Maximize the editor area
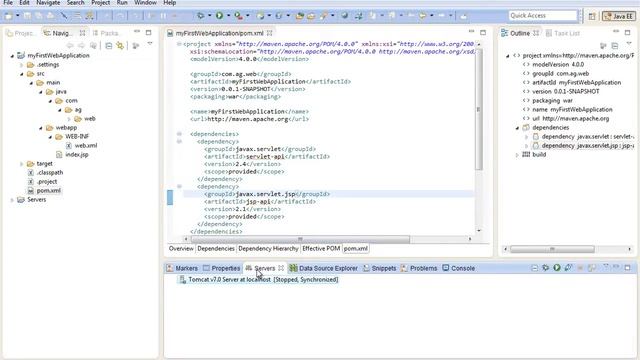 [x=483, y=32]
